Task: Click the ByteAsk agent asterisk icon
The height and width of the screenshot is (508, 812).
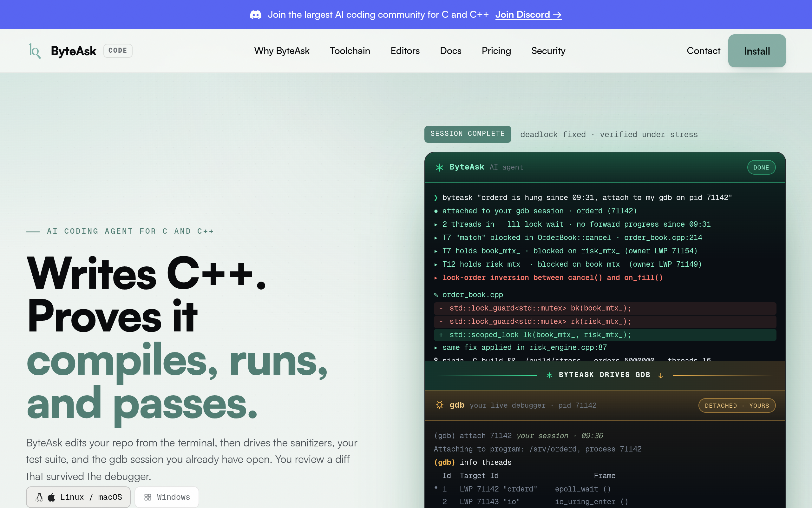Action: [x=440, y=167]
